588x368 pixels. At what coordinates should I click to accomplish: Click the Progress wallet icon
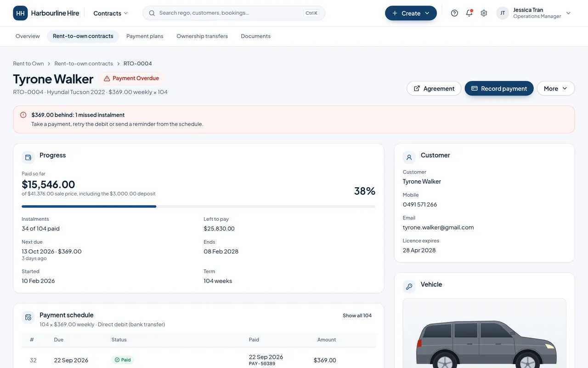[28, 157]
